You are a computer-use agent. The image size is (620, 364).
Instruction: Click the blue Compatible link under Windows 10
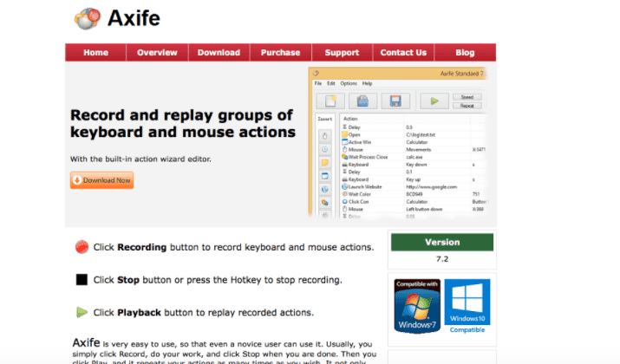tap(467, 329)
